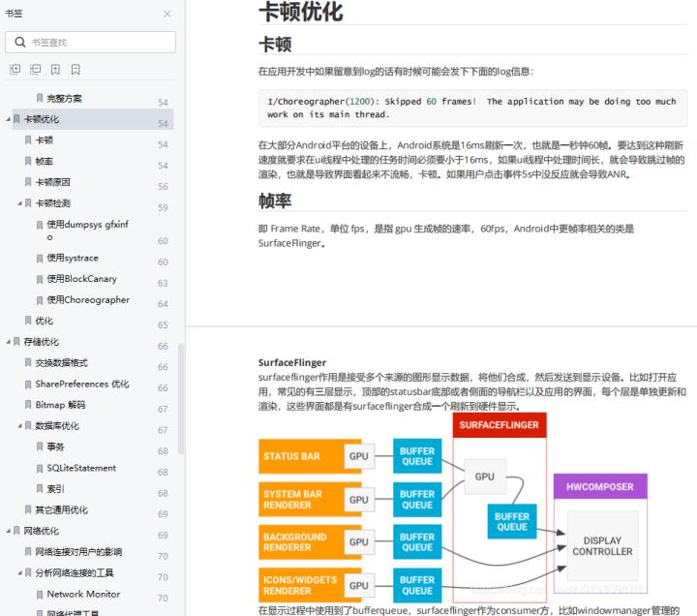Click the bookmark panel vertical scrollbar

[181, 399]
